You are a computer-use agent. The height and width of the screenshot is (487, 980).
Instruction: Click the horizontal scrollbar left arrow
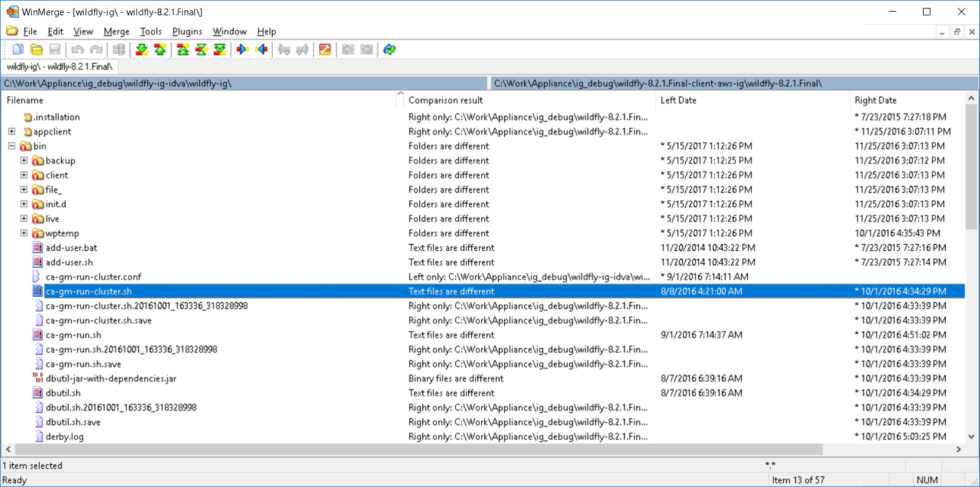click(x=8, y=450)
